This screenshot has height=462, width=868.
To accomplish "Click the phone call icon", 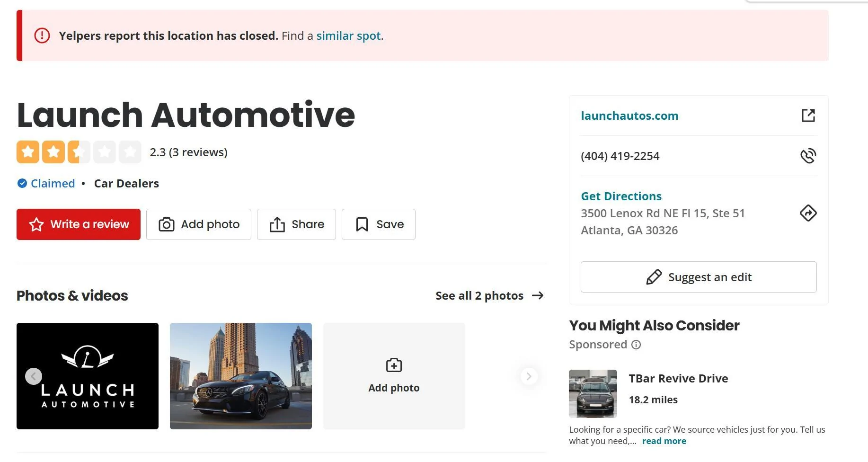I will (x=808, y=156).
